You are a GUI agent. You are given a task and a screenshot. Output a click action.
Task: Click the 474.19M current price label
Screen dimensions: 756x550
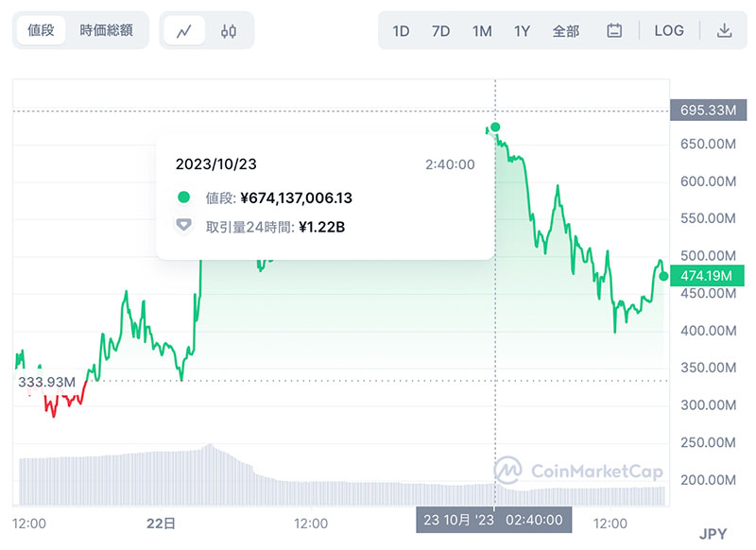click(707, 276)
